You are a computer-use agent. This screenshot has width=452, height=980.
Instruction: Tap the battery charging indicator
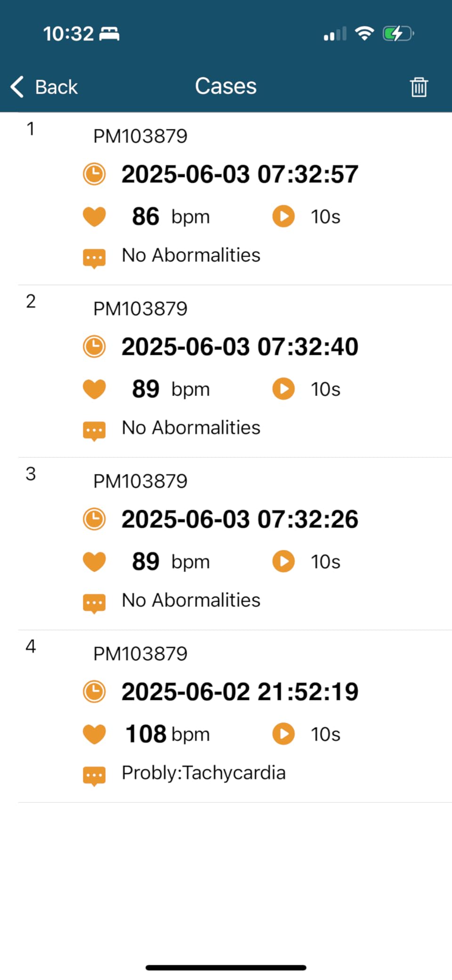coord(398,33)
